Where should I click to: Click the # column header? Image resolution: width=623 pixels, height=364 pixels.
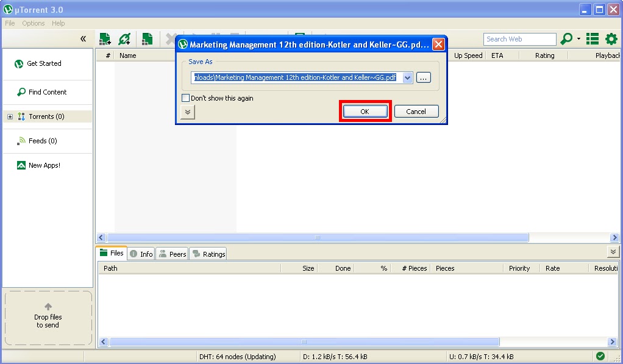click(x=108, y=55)
